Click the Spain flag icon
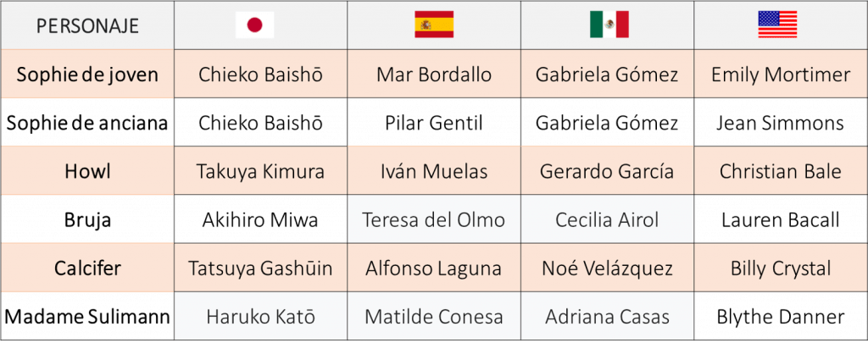Screen dimensions: 868x343 click(434, 25)
